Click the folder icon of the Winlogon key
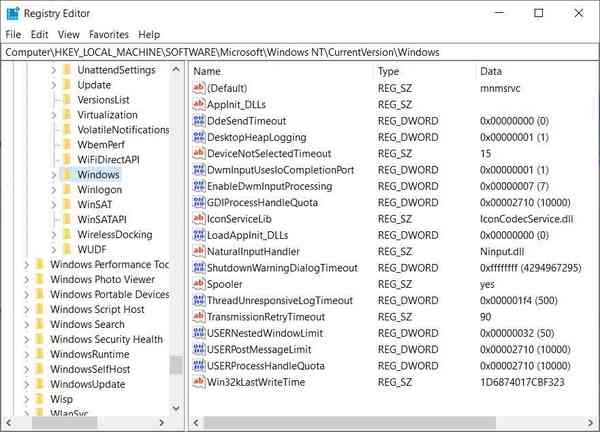The height and width of the screenshot is (432, 600). pyautogui.click(x=67, y=189)
